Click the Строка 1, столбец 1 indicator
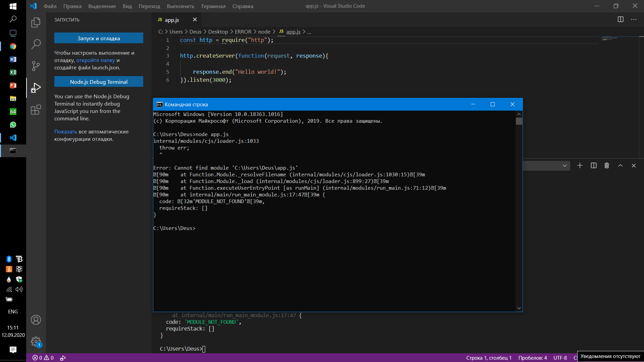This screenshot has height=362, width=644. [489, 358]
